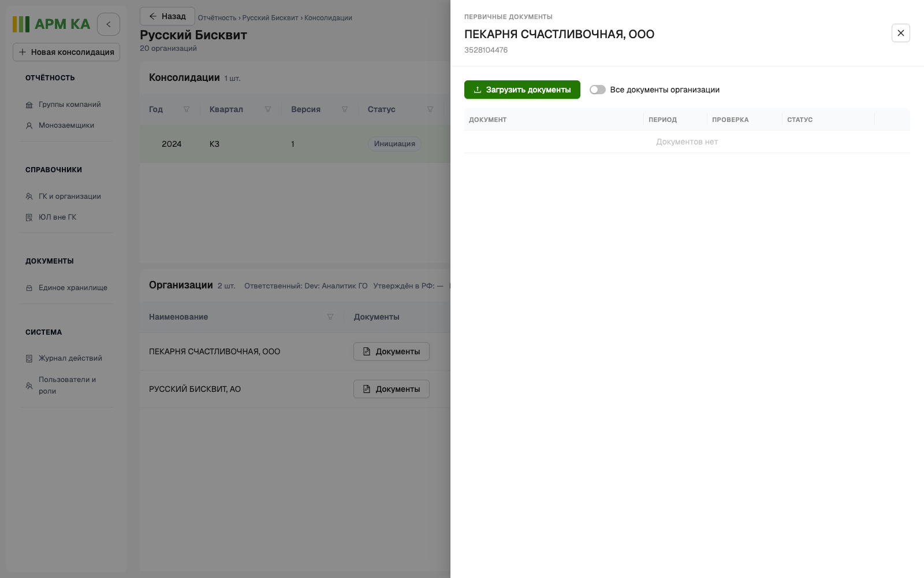Click the ГК и организации icon

click(x=29, y=197)
